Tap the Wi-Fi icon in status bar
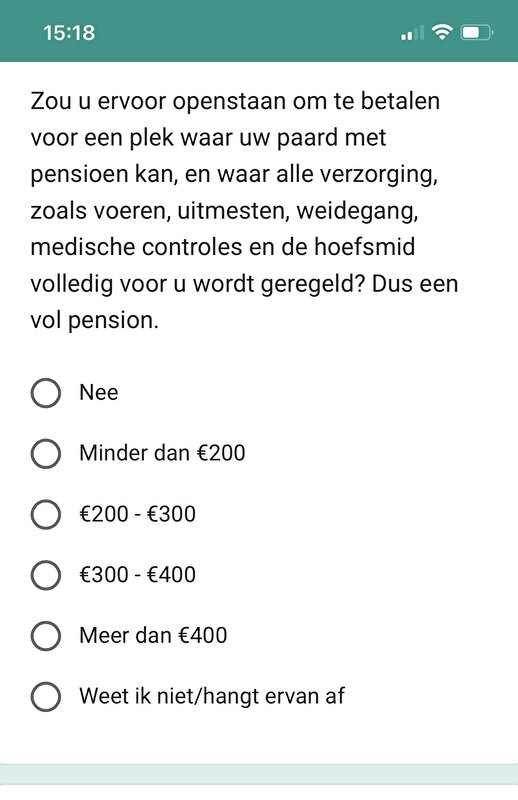The image size is (518, 800). coord(442,33)
